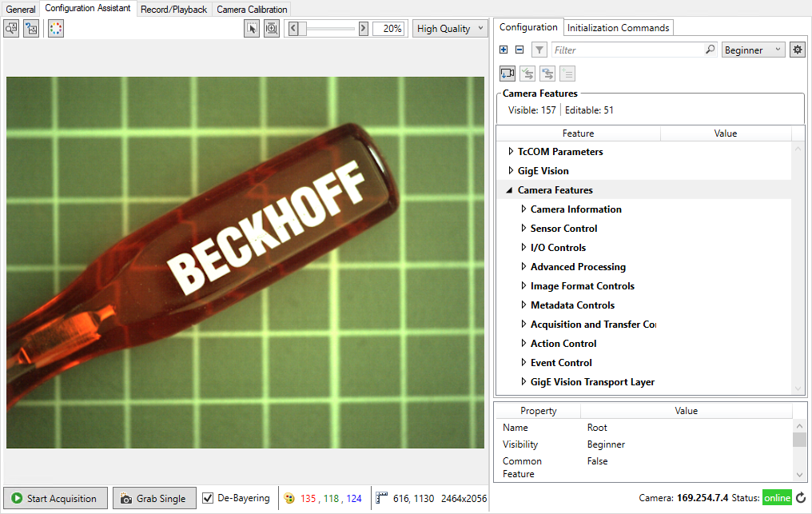The height and width of the screenshot is (514, 812).
Task: Click the apply changes arrows icon
Action: coord(527,74)
